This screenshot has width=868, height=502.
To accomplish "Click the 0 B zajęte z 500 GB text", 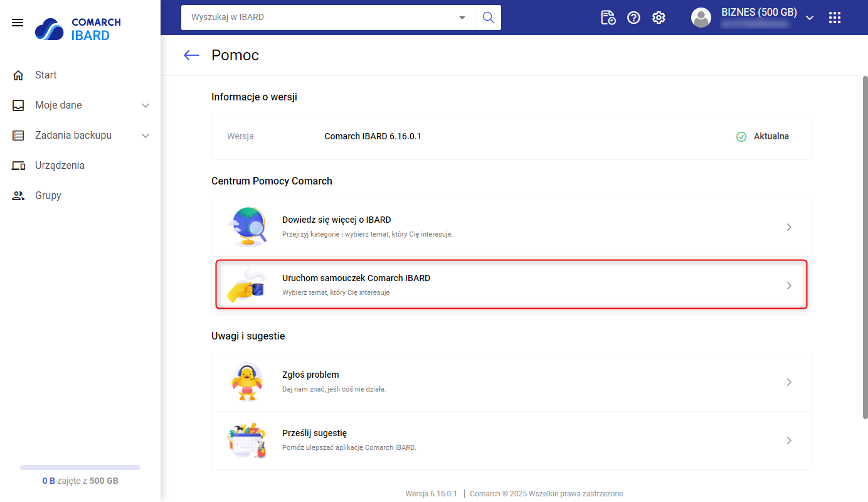I will [80, 481].
